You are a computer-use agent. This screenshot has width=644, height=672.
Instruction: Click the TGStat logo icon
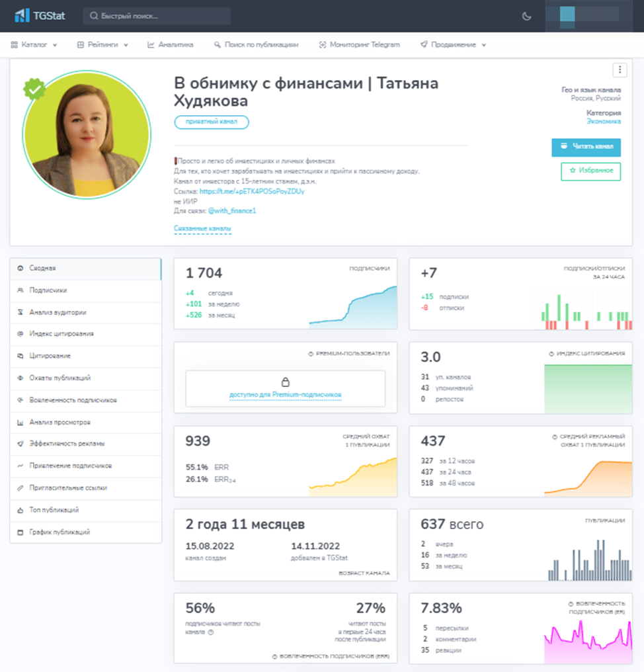tap(22, 16)
